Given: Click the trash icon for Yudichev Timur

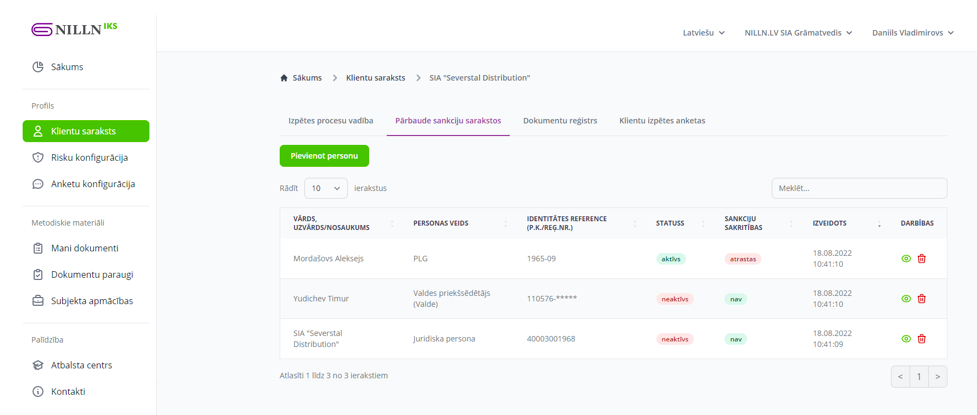Looking at the screenshot, I should point(921,299).
